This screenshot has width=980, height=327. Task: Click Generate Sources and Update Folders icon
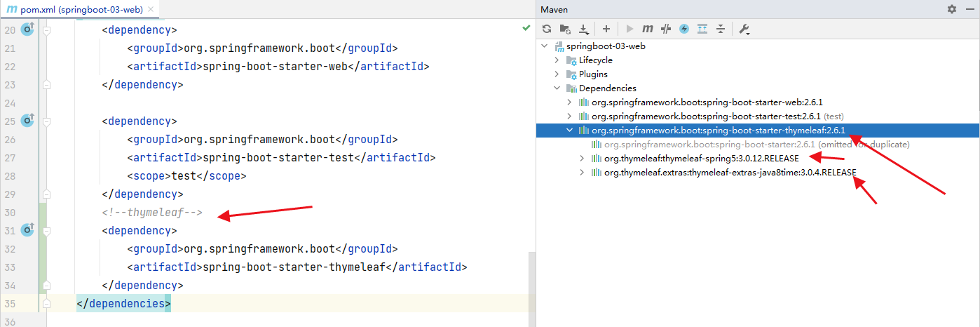click(x=565, y=29)
